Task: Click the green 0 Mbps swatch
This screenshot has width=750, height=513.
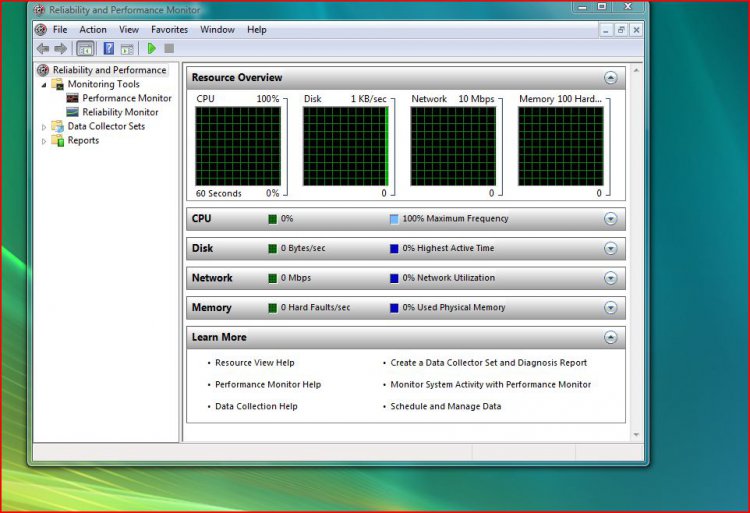Action: pos(273,278)
